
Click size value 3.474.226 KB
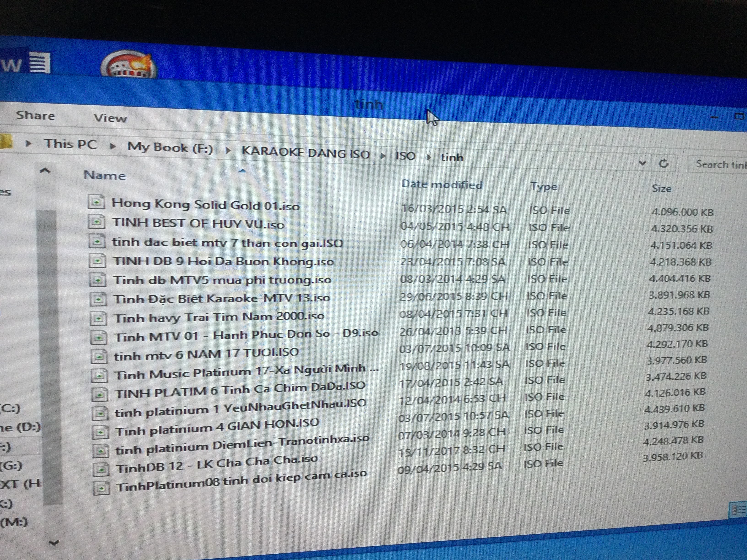coord(676,376)
